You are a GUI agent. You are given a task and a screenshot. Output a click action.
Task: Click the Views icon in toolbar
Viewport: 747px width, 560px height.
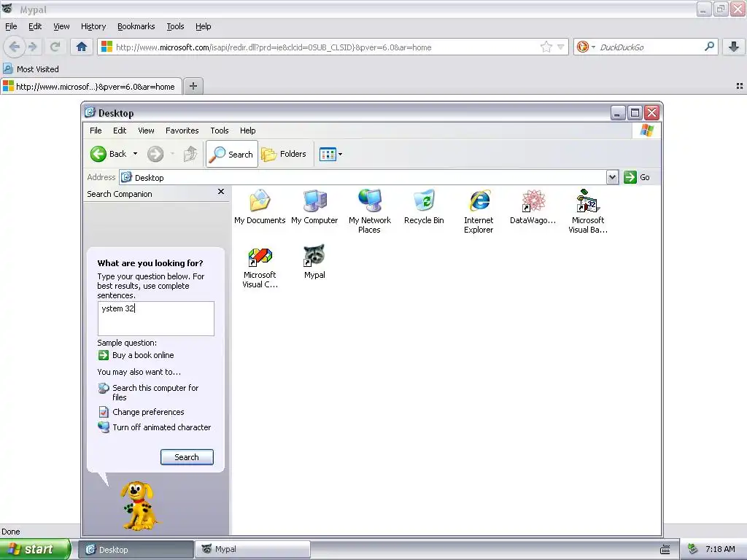point(328,155)
